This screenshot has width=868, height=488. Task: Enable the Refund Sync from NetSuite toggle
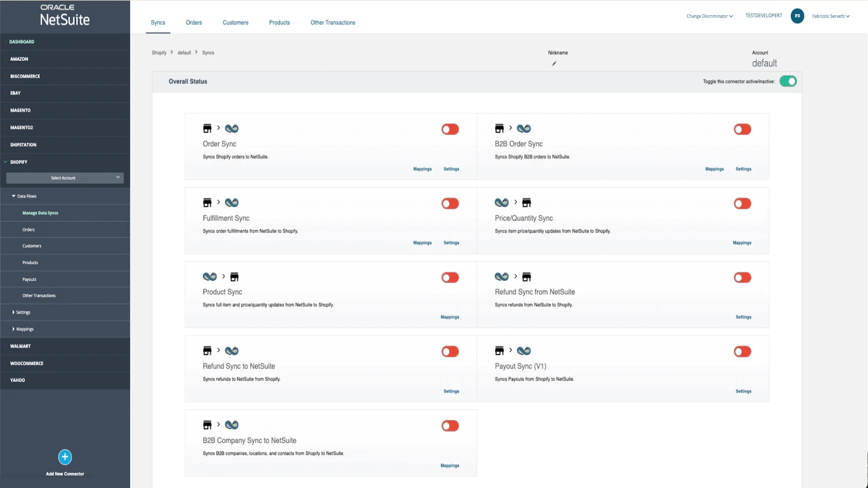pyautogui.click(x=742, y=278)
